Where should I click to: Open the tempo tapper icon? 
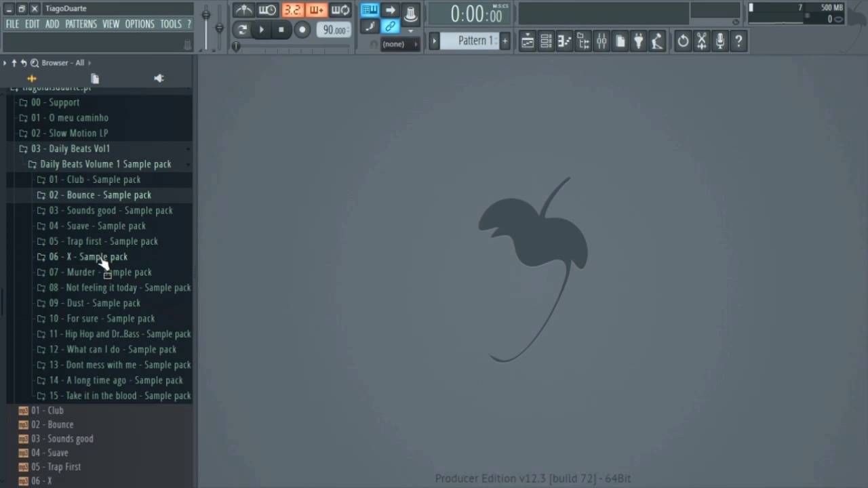656,41
